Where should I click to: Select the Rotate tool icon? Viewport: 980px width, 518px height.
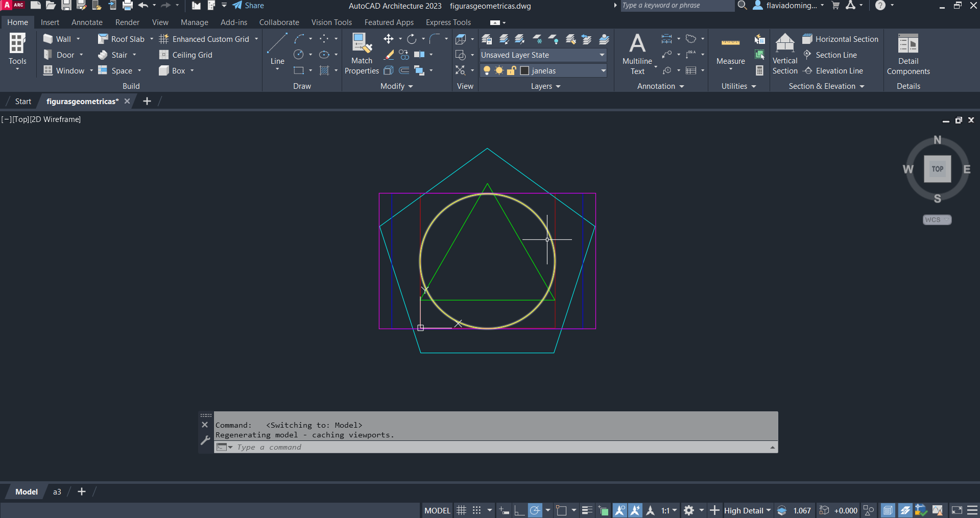click(x=412, y=39)
